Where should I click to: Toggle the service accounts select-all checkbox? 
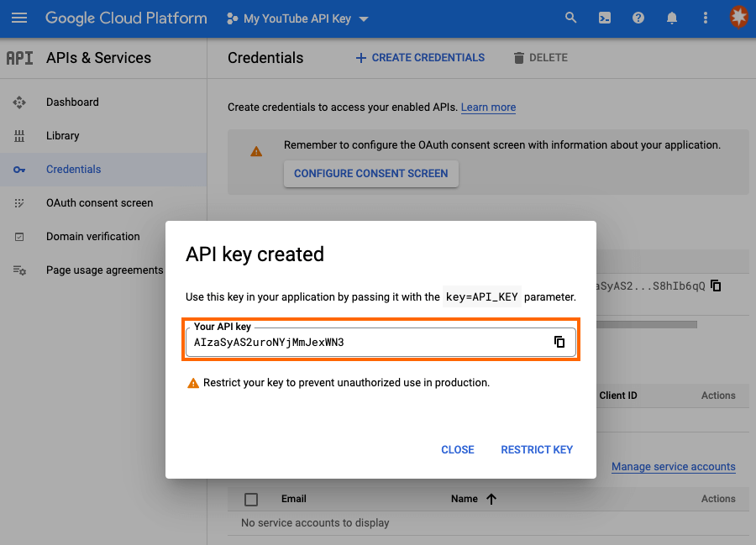[251, 499]
